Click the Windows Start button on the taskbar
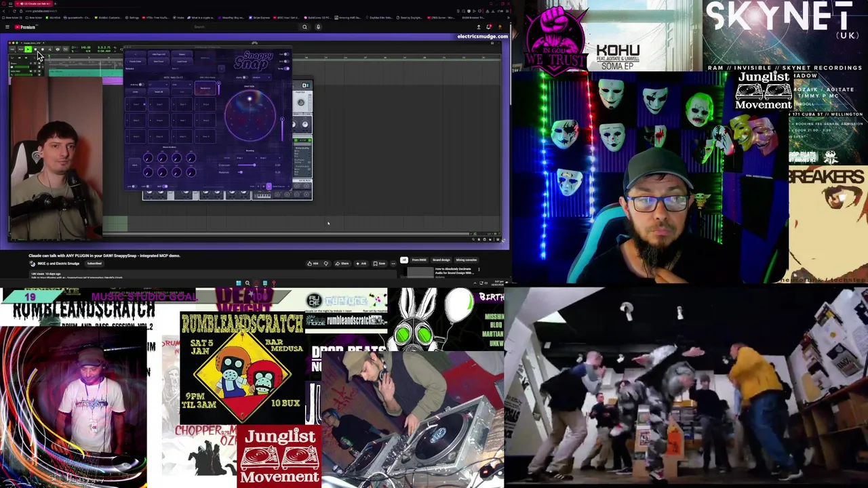The width and height of the screenshot is (868, 488). [238, 283]
